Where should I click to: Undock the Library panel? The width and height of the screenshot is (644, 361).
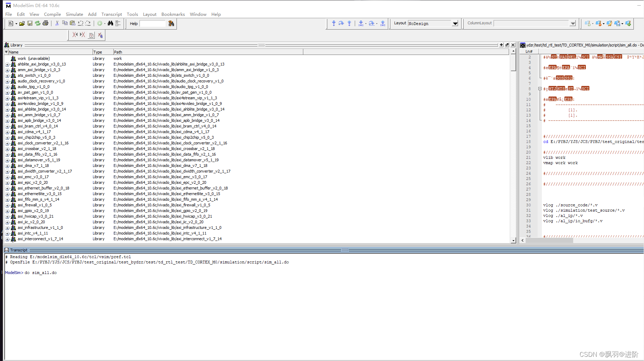(x=507, y=45)
